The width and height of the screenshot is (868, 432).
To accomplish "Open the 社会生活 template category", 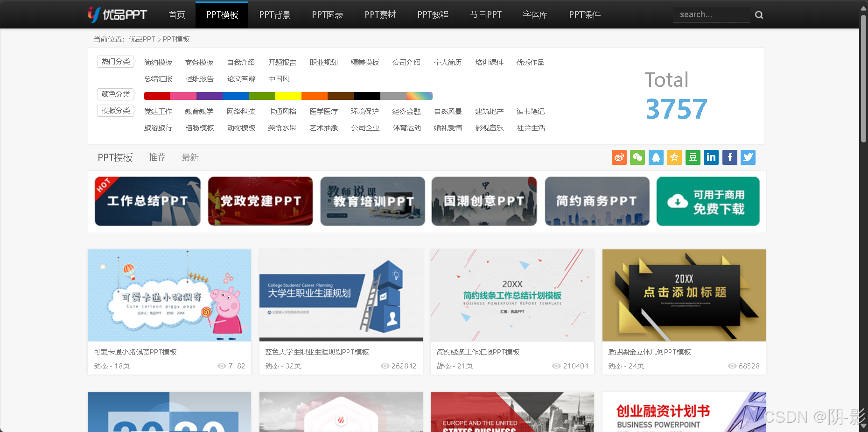I will coord(531,128).
